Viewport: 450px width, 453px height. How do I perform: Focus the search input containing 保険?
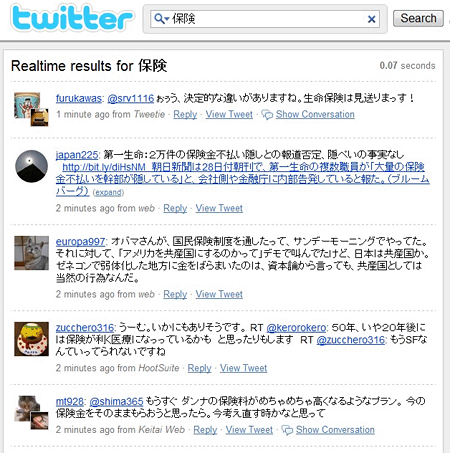[265, 19]
